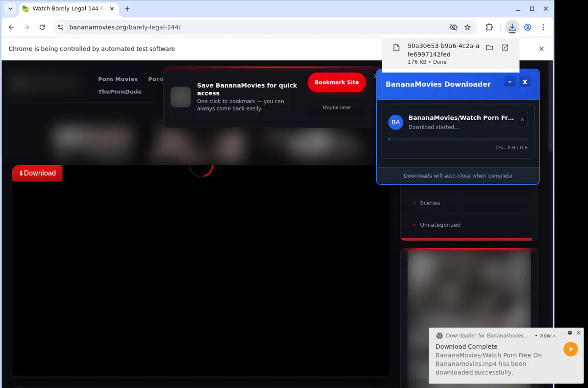Open downloaded file in new tab
Image resolution: width=588 pixels, height=388 pixels.
pyautogui.click(x=505, y=48)
